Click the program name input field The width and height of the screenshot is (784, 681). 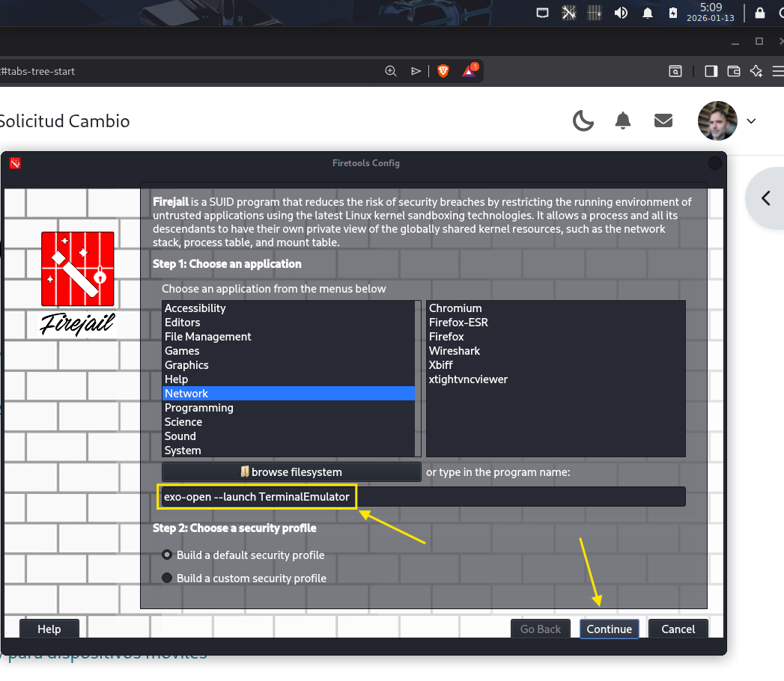tap(422, 497)
